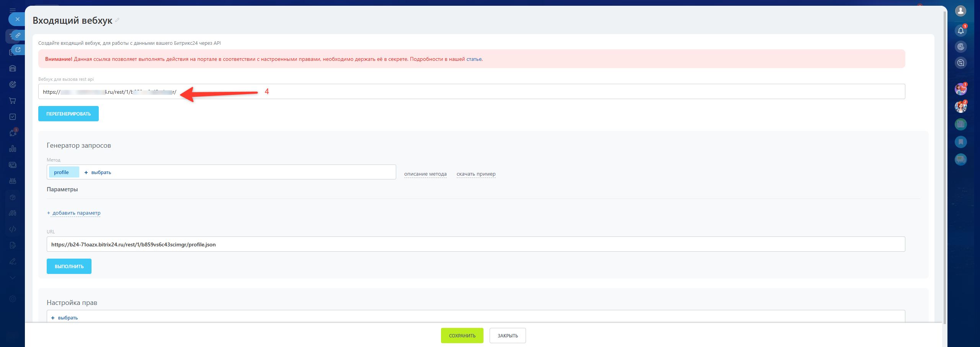
Task: Expand the method selector via '+ выбрать'
Action: point(98,173)
